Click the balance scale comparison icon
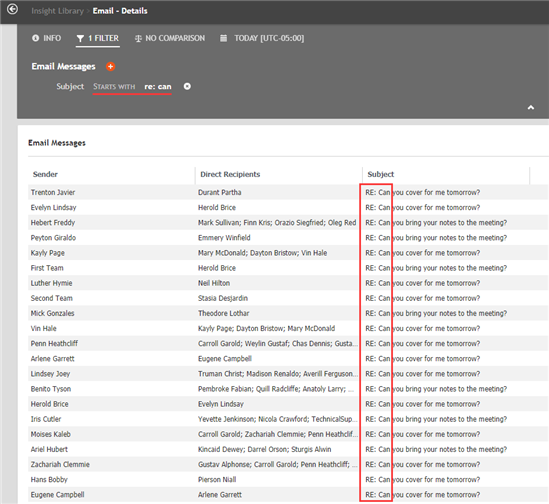Viewport: 549px width, 504px height. 138,39
